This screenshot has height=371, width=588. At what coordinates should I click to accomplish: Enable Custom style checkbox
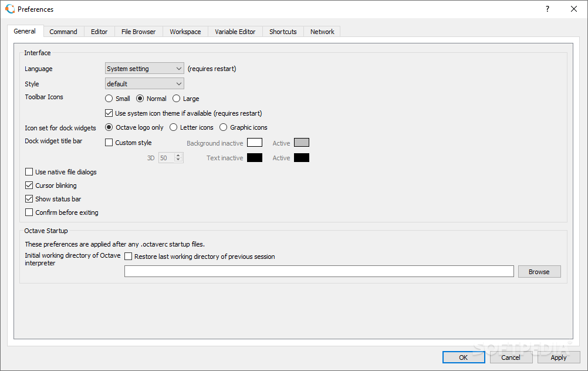pyautogui.click(x=109, y=143)
